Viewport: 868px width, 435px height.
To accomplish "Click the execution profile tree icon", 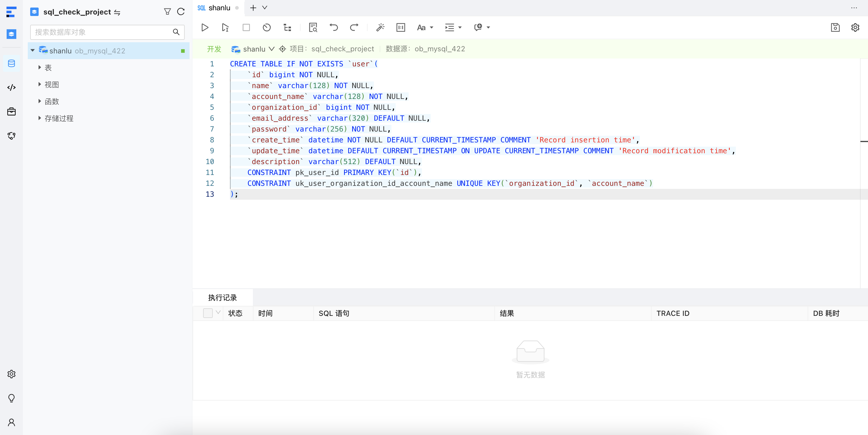I will click(x=287, y=27).
